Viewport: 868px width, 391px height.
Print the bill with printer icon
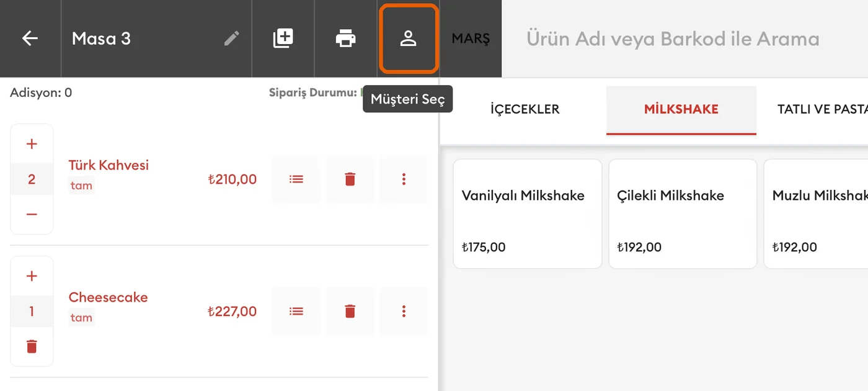click(x=346, y=38)
